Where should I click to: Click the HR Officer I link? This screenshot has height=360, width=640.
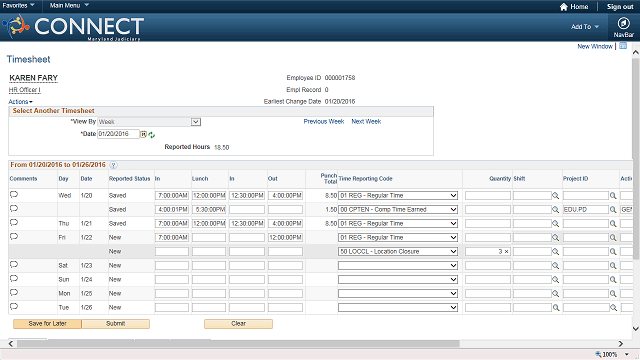tap(24, 90)
